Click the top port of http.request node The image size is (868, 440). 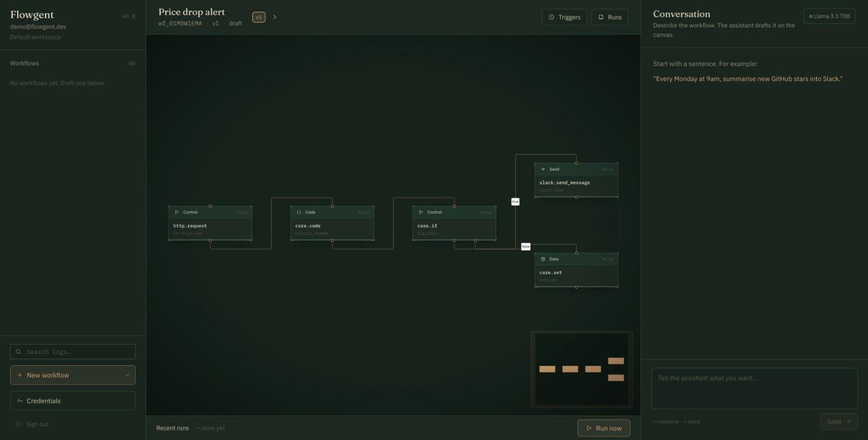coord(210,206)
